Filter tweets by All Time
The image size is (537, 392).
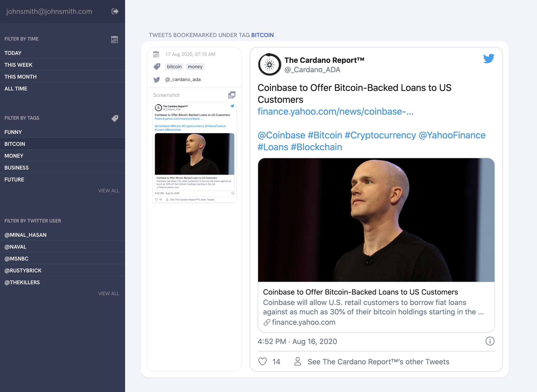(x=63, y=88)
